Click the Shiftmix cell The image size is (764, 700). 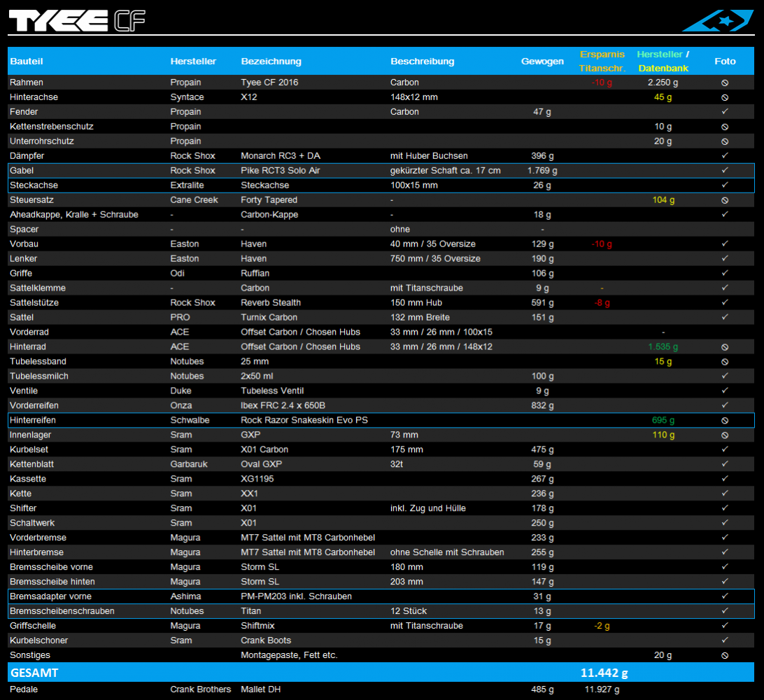(x=257, y=625)
